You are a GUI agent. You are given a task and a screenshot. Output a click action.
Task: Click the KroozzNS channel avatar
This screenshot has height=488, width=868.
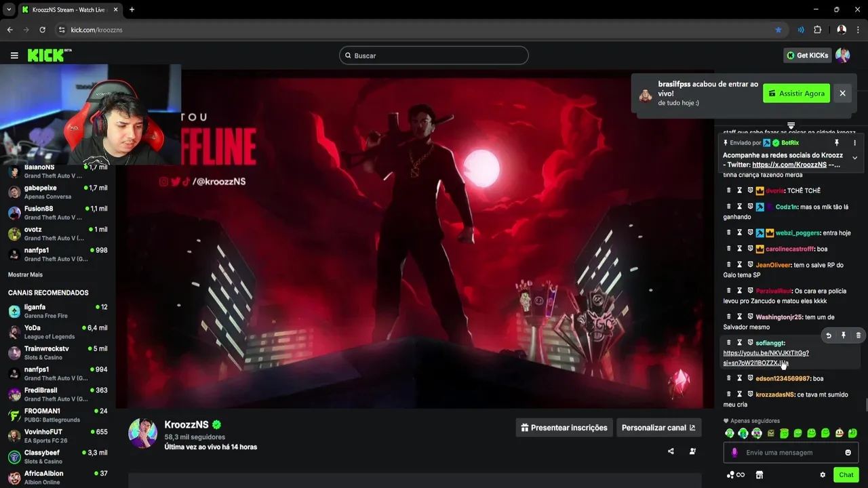click(x=143, y=432)
